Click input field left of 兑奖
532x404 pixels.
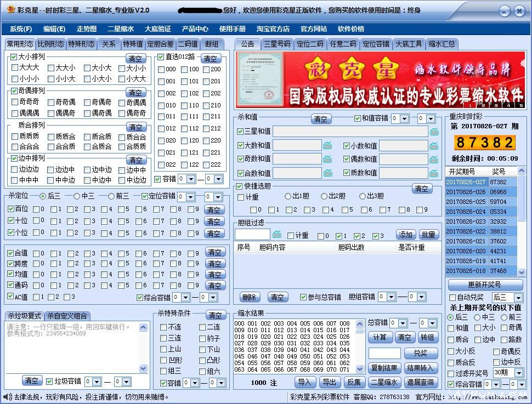pyautogui.click(x=385, y=353)
